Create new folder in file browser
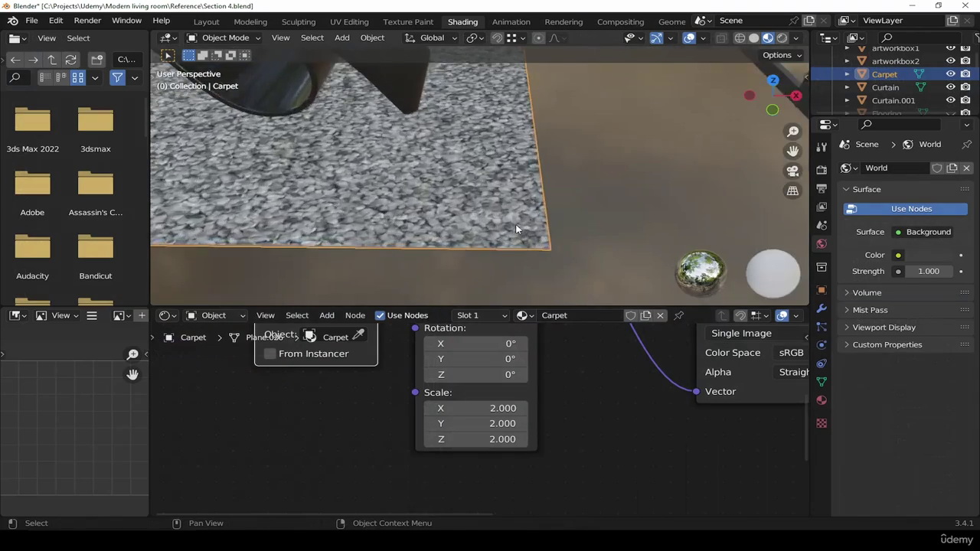This screenshot has height=551, width=980. click(x=96, y=60)
